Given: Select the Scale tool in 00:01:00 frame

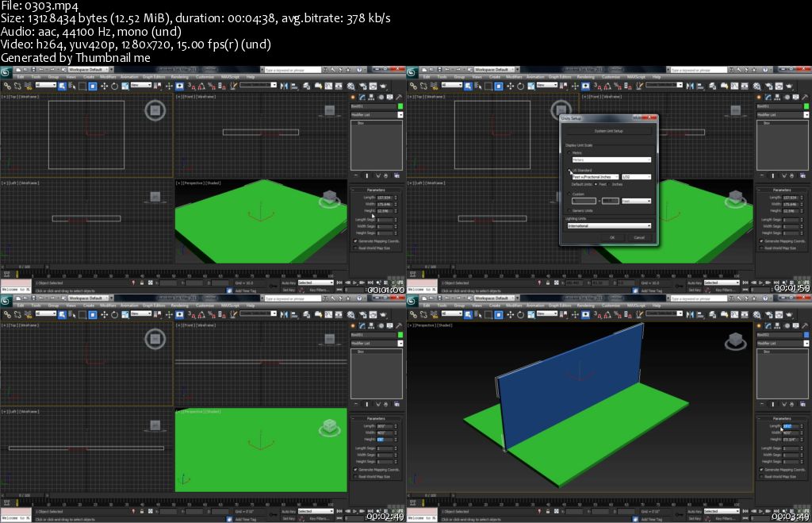Looking at the screenshot, I should click(x=125, y=86).
